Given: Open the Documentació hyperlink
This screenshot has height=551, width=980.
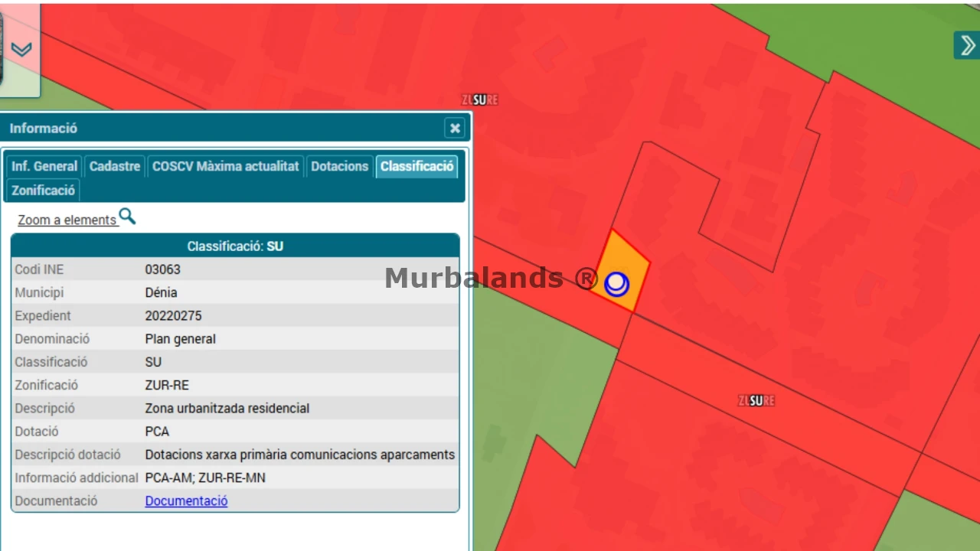Looking at the screenshot, I should coord(186,501).
